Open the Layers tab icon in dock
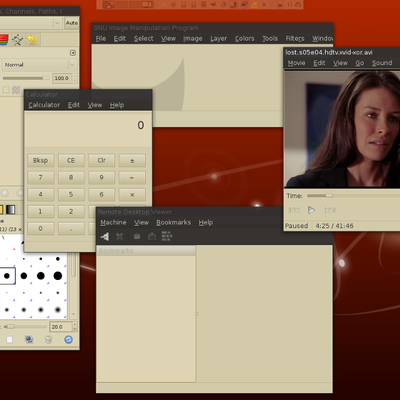Viewport: 400px width, 400px height. tap(4, 40)
